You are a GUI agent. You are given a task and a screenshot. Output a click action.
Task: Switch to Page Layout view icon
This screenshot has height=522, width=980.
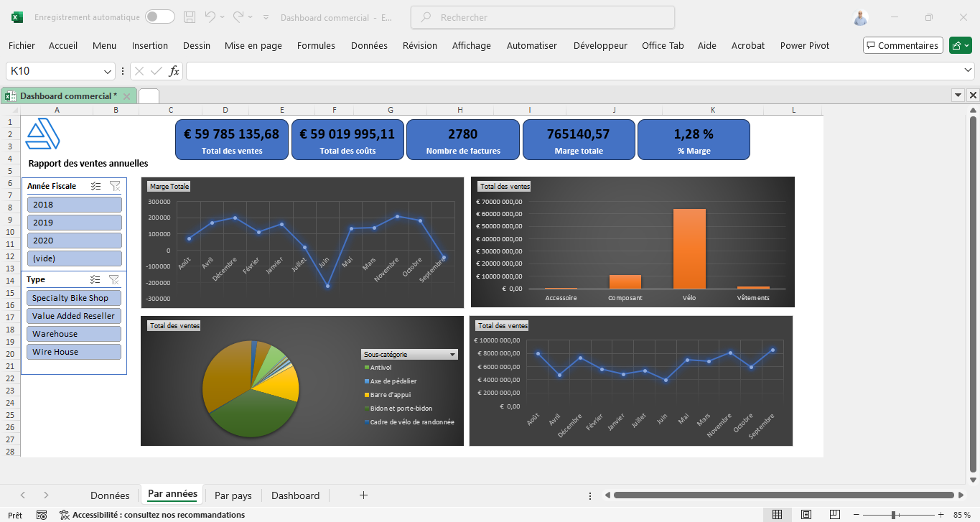806,515
